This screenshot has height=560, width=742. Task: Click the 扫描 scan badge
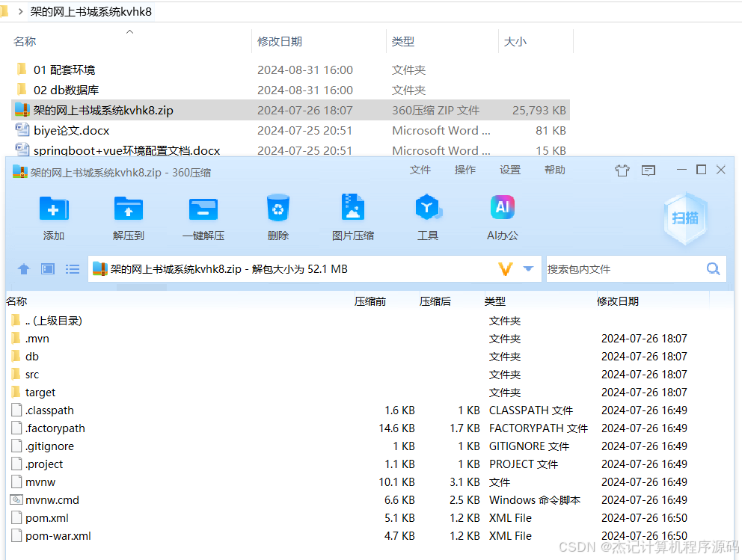click(x=684, y=217)
